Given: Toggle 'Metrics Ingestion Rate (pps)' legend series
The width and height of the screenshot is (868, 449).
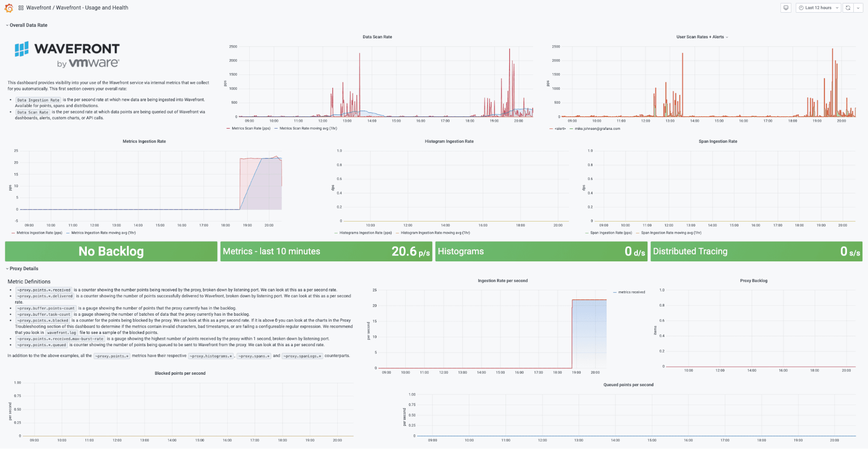Looking at the screenshot, I should (40, 233).
